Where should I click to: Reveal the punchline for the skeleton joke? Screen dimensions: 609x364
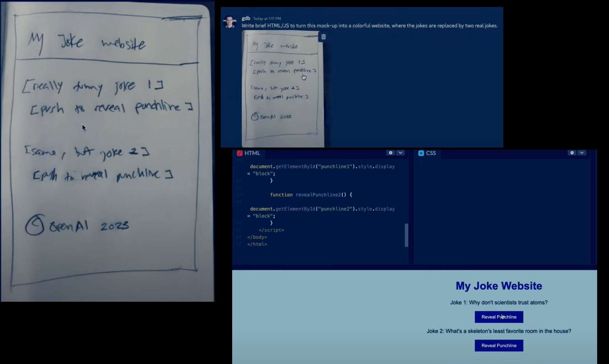(x=499, y=345)
